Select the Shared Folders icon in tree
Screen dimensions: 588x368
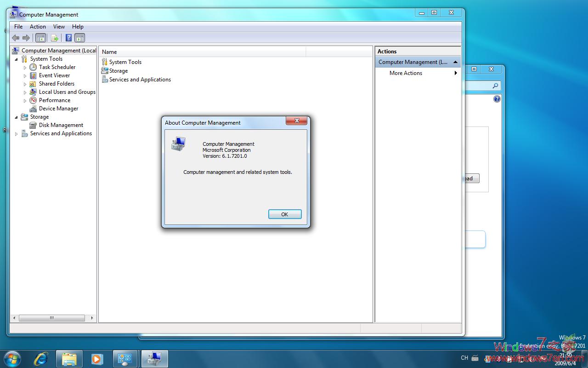point(33,84)
